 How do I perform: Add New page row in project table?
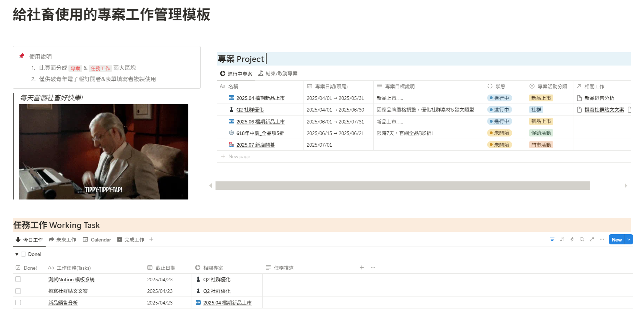(x=239, y=156)
